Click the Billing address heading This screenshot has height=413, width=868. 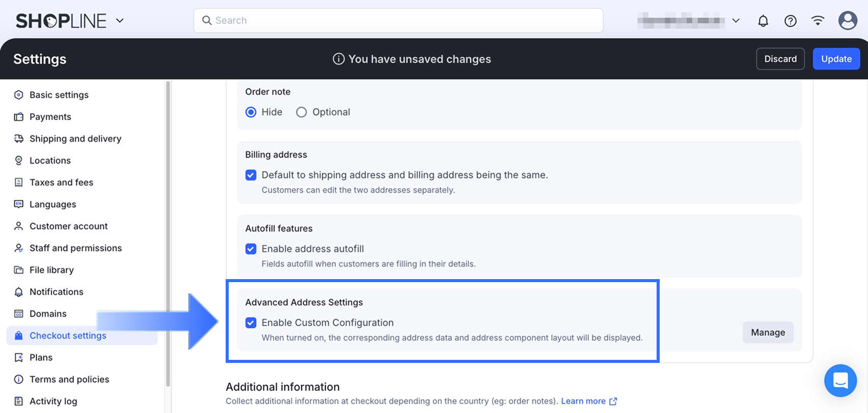(276, 154)
